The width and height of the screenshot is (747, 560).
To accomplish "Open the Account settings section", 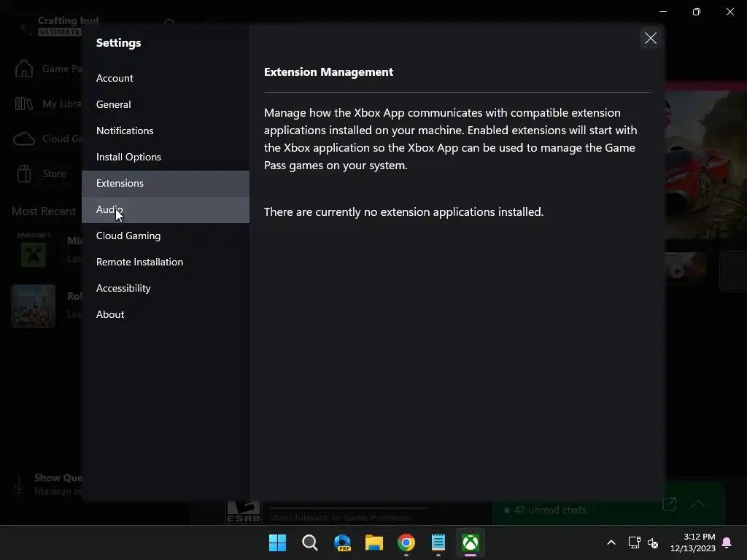I will point(166,78).
